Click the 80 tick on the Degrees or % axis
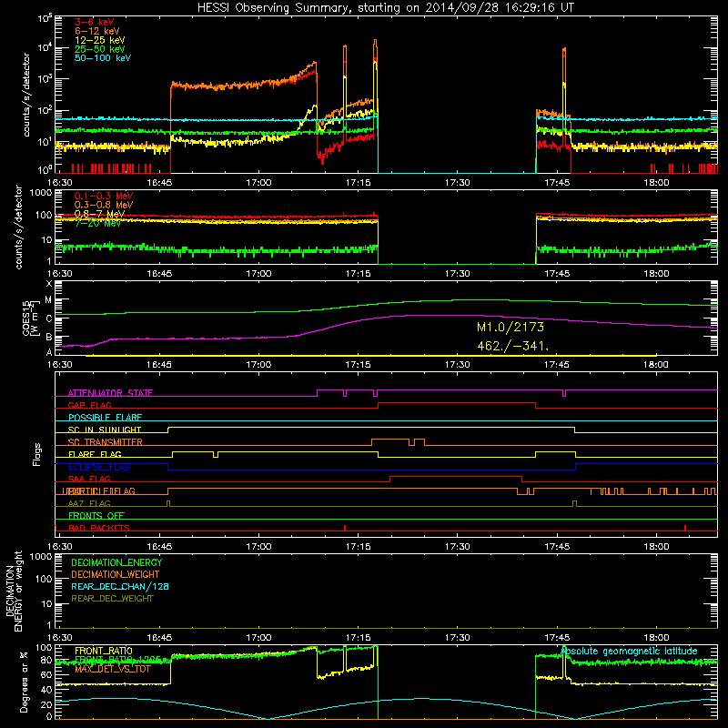The height and width of the screenshot is (728, 728). [x=46, y=660]
